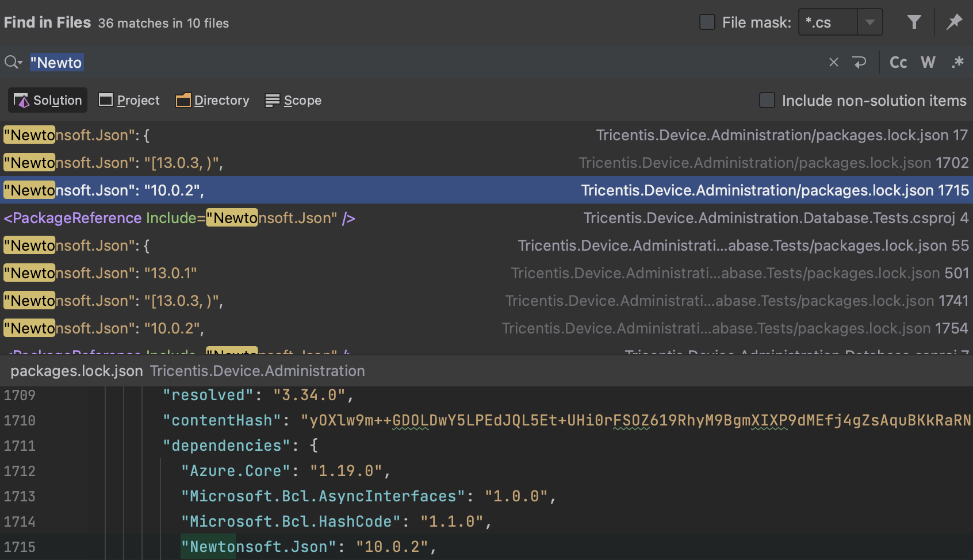Select result at Tests/packages.lock.json line 55
Image resolution: width=973 pixels, height=560 pixels.
pos(486,246)
